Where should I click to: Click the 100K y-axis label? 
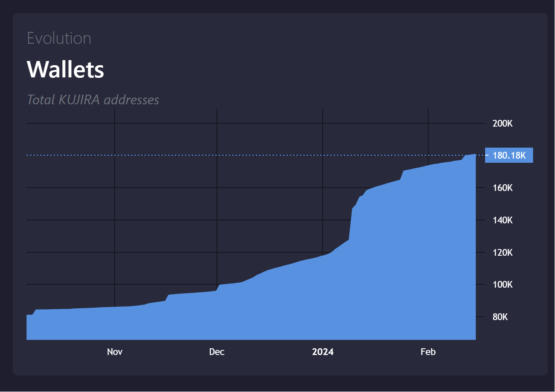coord(502,284)
